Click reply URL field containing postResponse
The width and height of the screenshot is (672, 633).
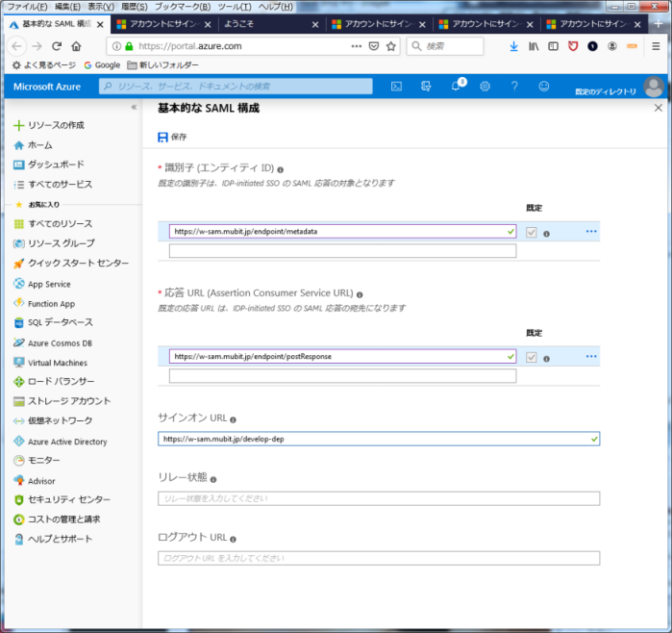[342, 356]
